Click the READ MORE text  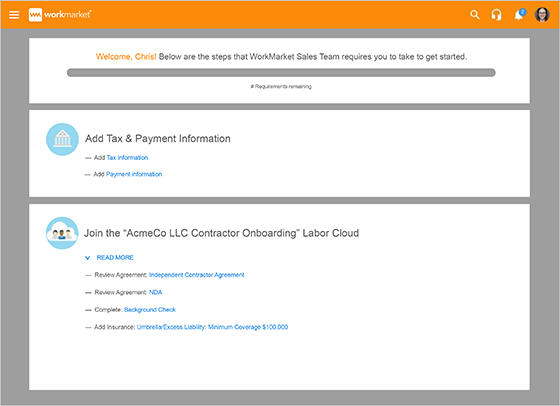coord(115,257)
